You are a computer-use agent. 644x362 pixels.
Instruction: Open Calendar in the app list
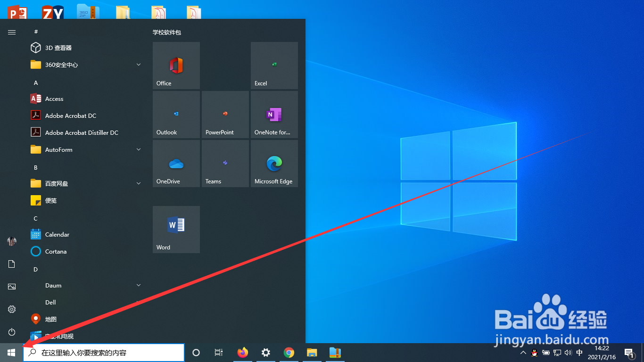point(86,234)
